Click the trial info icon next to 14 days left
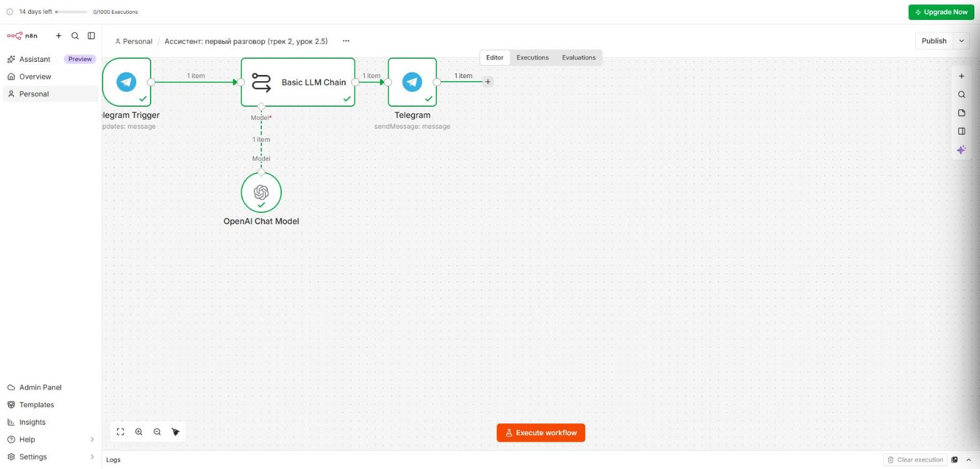The height and width of the screenshot is (469, 980). pos(9,12)
